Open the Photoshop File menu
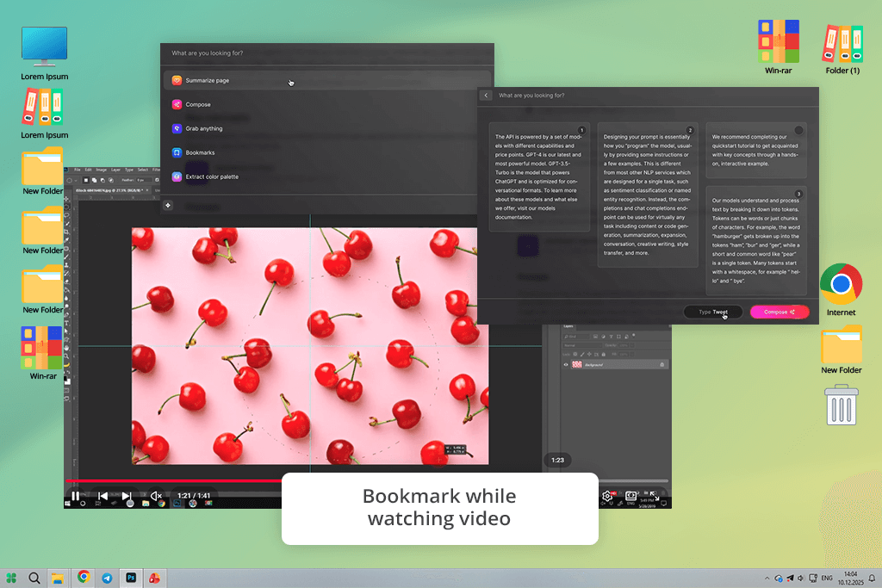This screenshot has height=588, width=882. pos(77,170)
